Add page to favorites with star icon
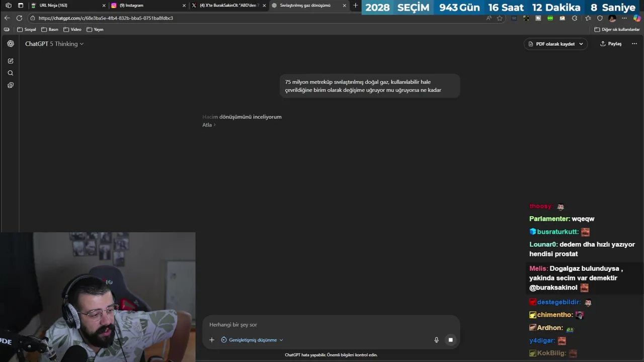Screen dimensions: 644x362 pos(500,18)
